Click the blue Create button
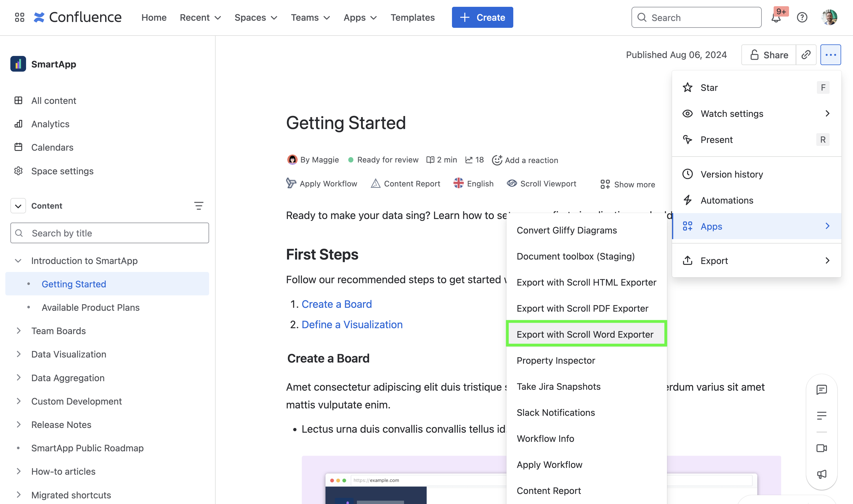Screen dimensions: 853x504 [x=482, y=17]
